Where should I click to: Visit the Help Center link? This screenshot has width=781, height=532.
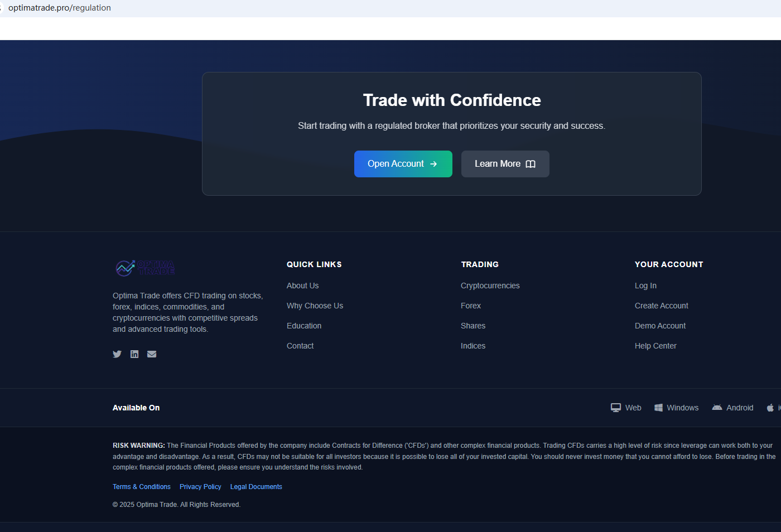pos(656,346)
